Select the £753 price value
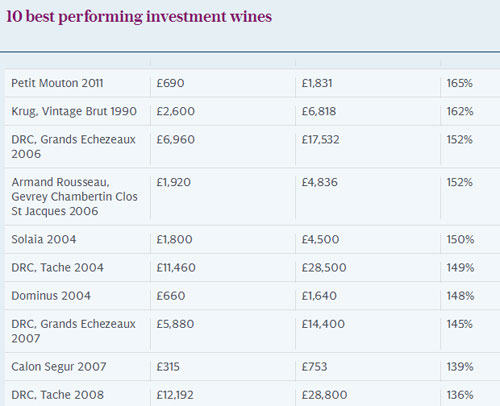Screen dimensions: 500x406 coord(314,367)
